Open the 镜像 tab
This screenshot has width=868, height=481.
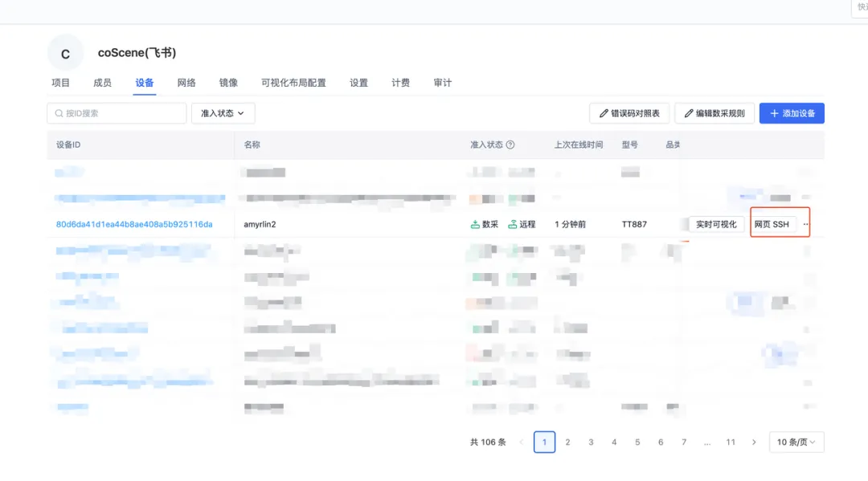pyautogui.click(x=228, y=82)
